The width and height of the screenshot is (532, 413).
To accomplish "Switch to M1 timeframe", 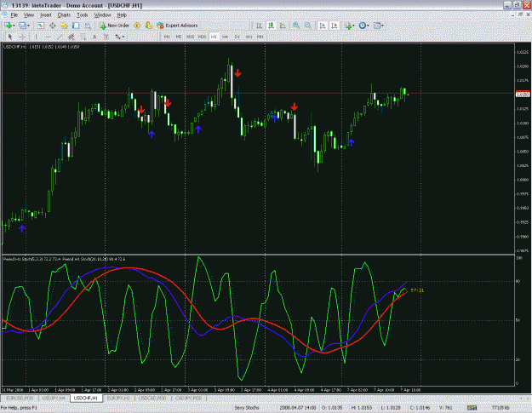I will coord(167,37).
